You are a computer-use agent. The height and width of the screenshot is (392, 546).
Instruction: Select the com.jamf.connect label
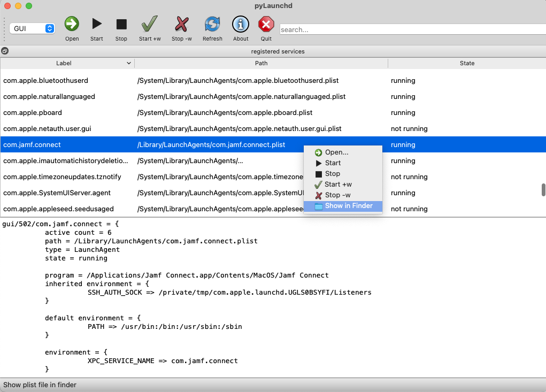coord(32,144)
